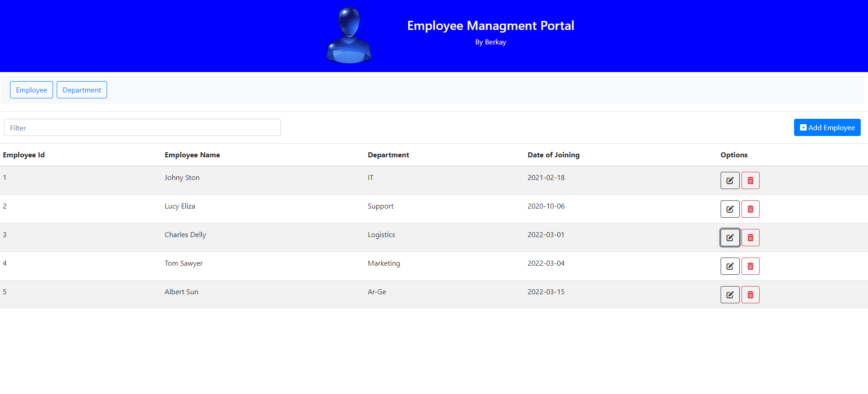Image resolution: width=868 pixels, height=394 pixels.
Task: Click the Options column header
Action: [x=734, y=155]
